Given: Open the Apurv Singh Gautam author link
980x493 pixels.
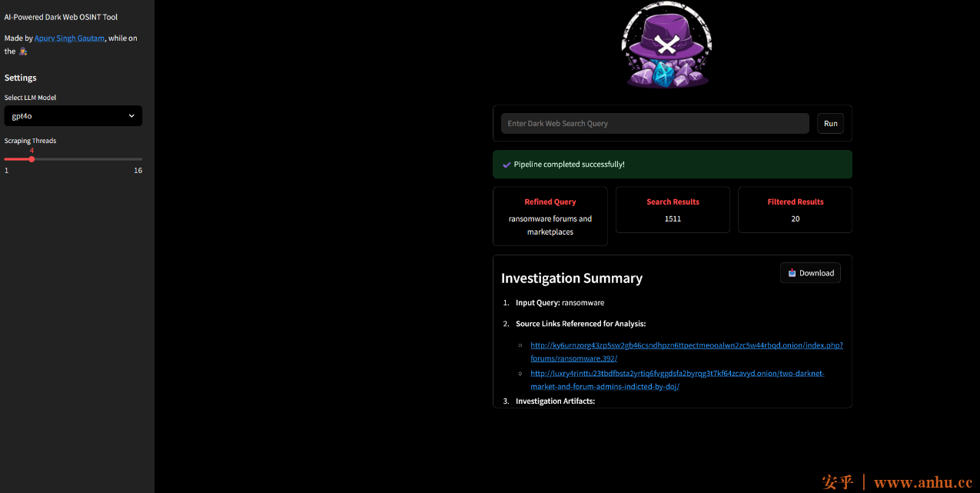Looking at the screenshot, I should coord(69,38).
